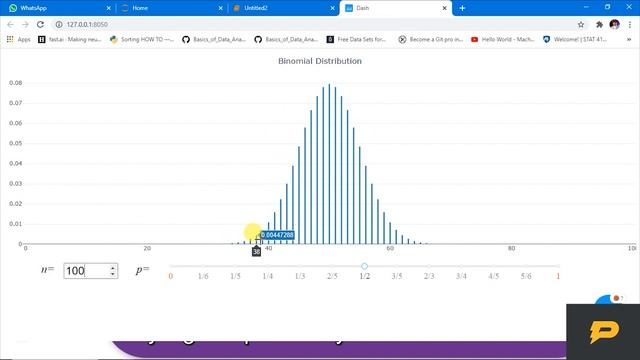The image size is (640, 360).
Task: Open the Free Data Sets bookmark
Action: [x=357, y=39]
